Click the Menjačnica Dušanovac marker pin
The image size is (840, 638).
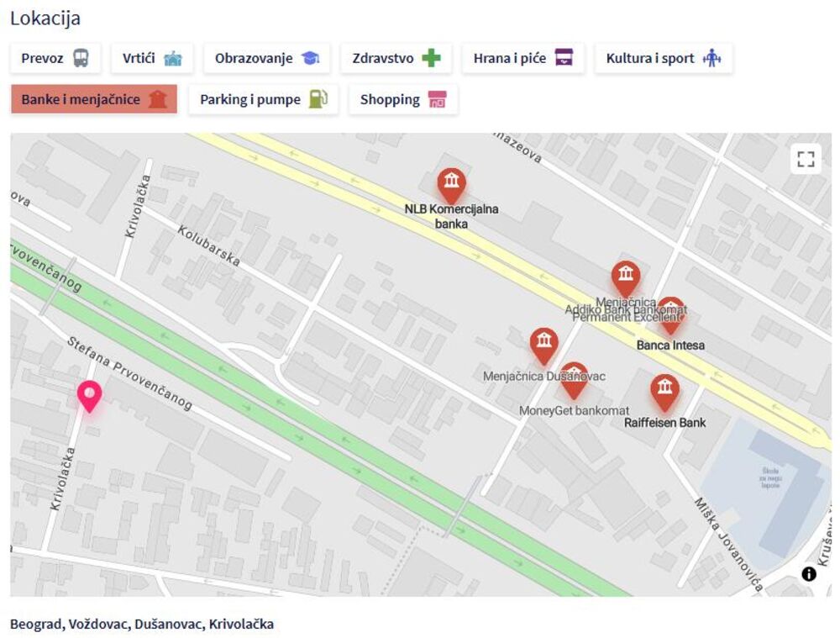click(x=544, y=343)
